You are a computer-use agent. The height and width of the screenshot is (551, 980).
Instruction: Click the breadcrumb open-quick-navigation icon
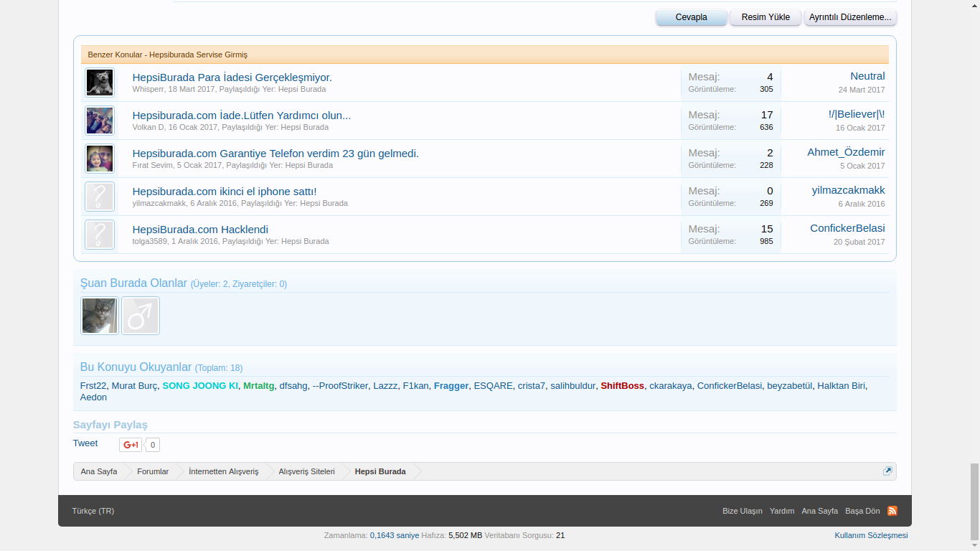(x=887, y=471)
